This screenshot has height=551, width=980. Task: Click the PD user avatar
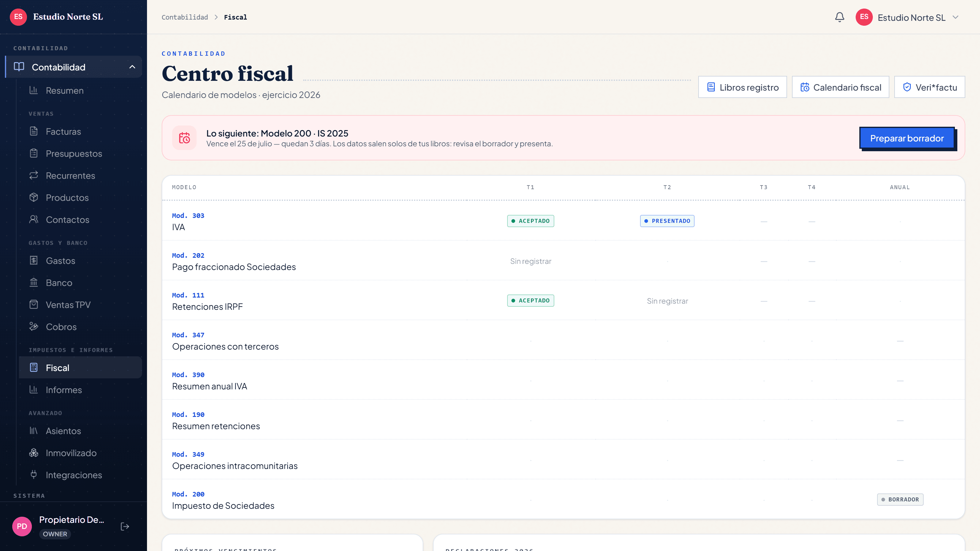[22, 526]
